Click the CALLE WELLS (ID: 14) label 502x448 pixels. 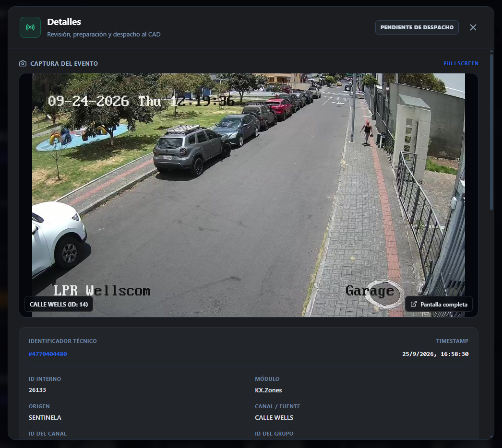tap(59, 304)
